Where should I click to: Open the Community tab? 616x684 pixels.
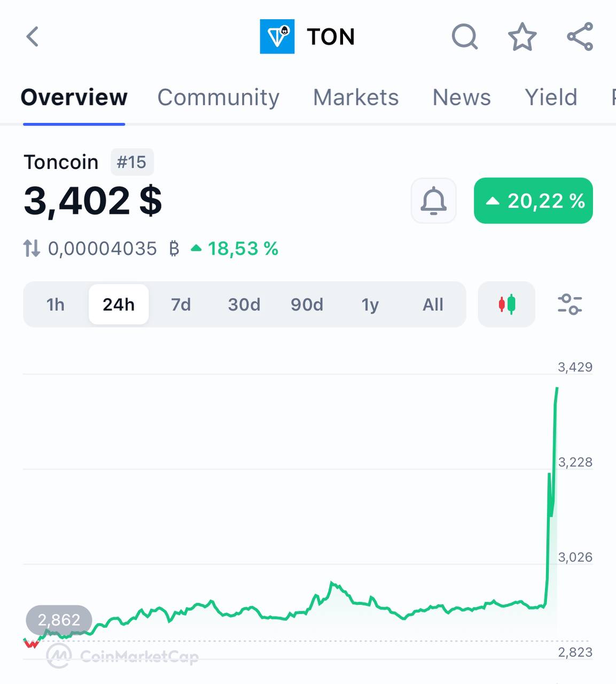pos(219,97)
